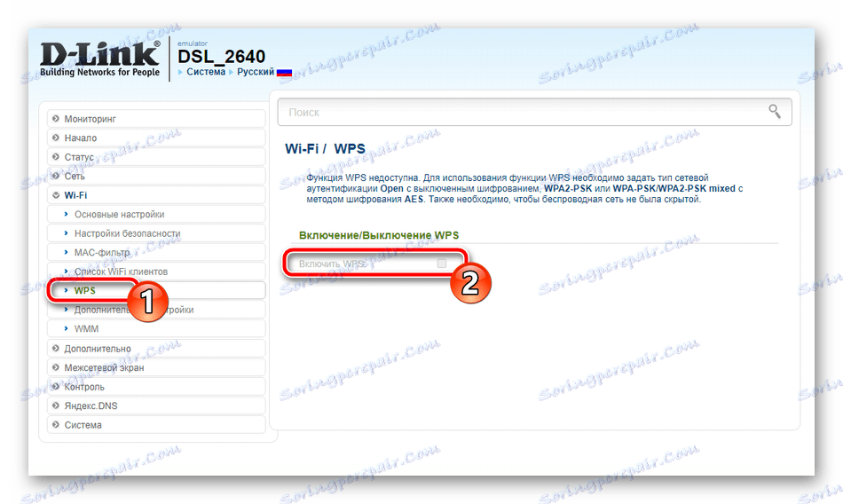
Task: Expand the Дополнительно section
Action: tap(156, 349)
